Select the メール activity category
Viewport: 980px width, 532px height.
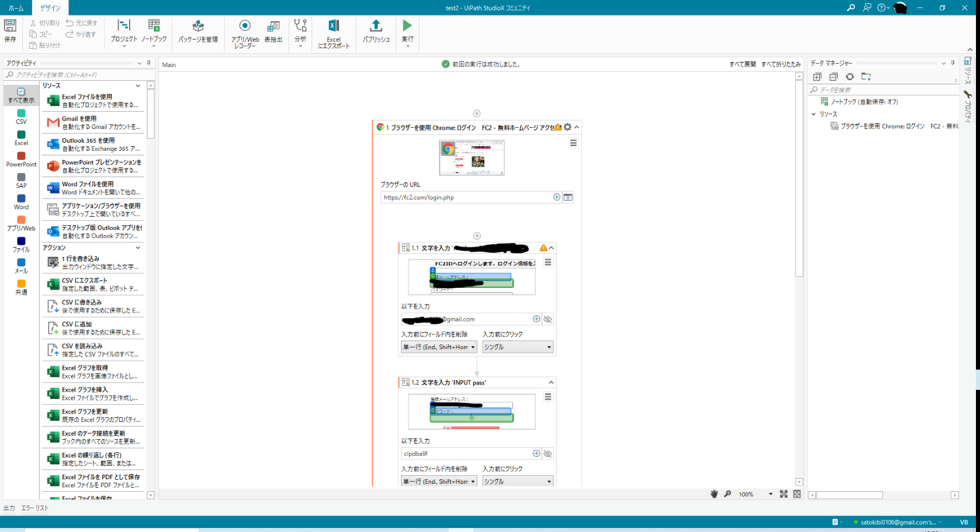21,265
